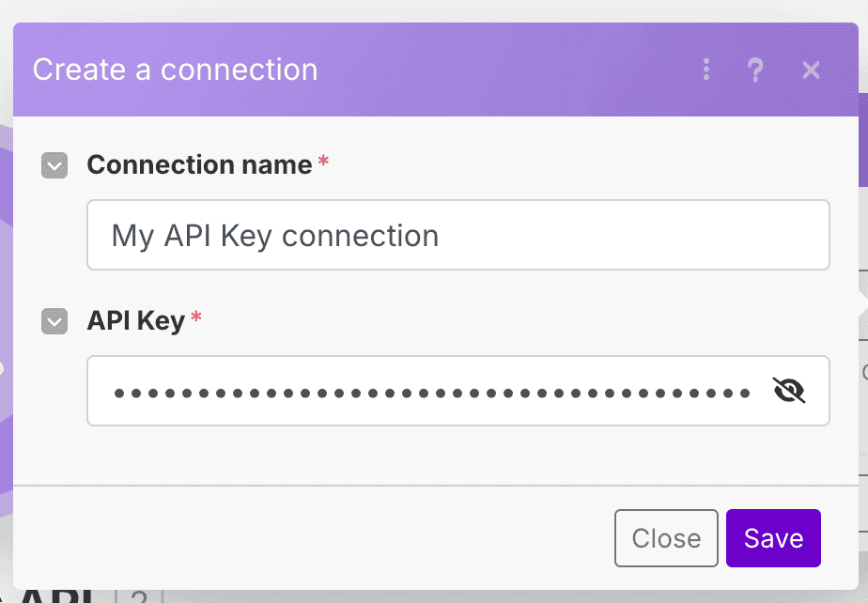
Task: Collapse the API Key field chevron
Action: [x=54, y=322]
